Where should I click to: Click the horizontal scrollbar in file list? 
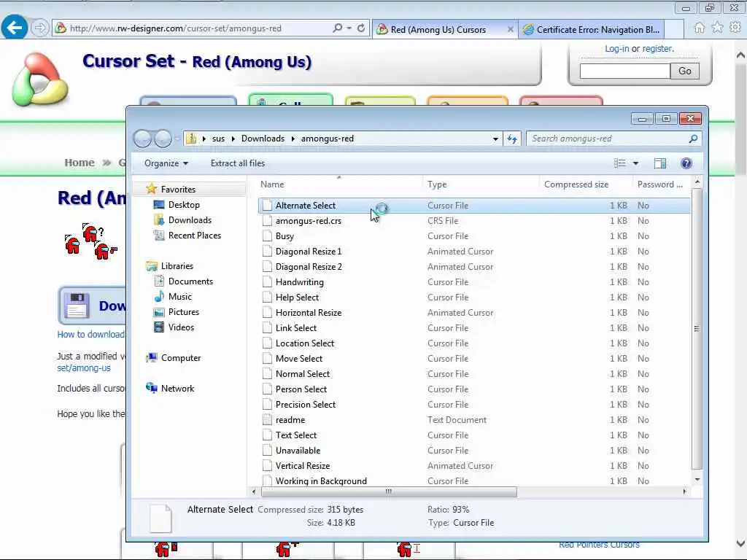pos(389,491)
